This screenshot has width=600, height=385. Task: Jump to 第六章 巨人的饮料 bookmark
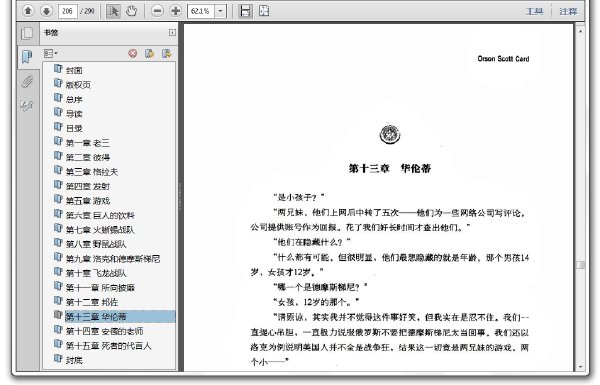coord(100,215)
